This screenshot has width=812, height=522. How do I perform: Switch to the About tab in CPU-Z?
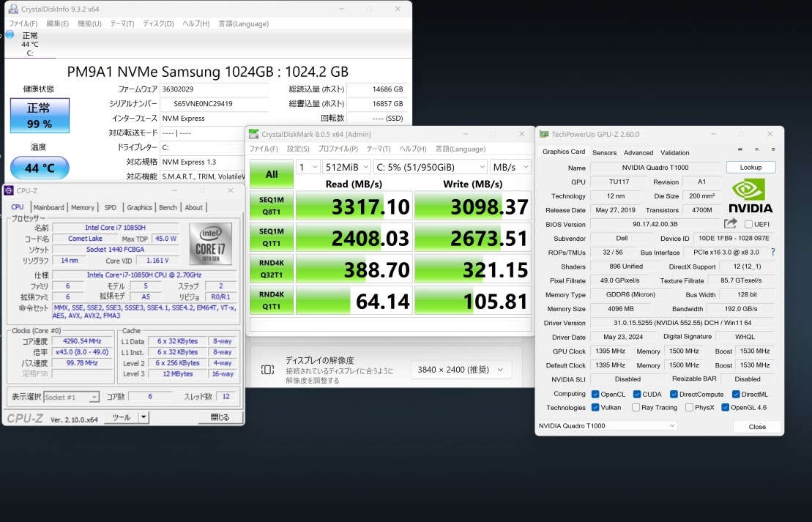click(194, 207)
